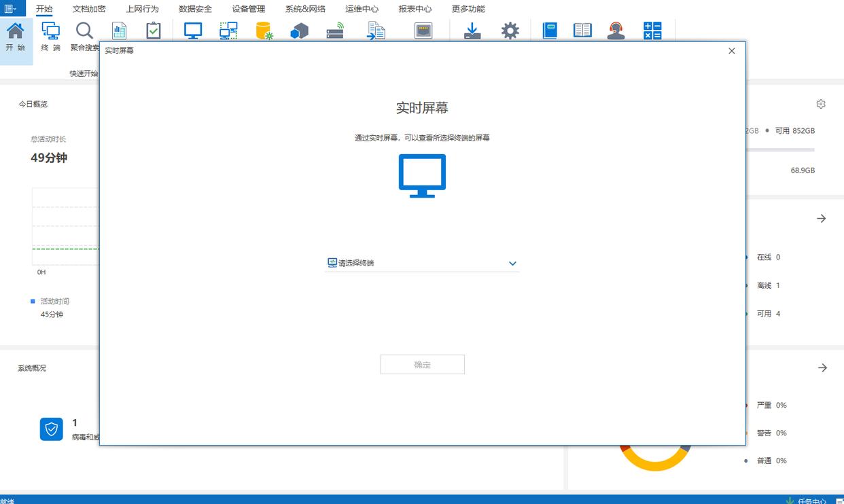Click the 49分钟 total activity value
Image resolution: width=844 pixels, height=504 pixels.
(49, 158)
